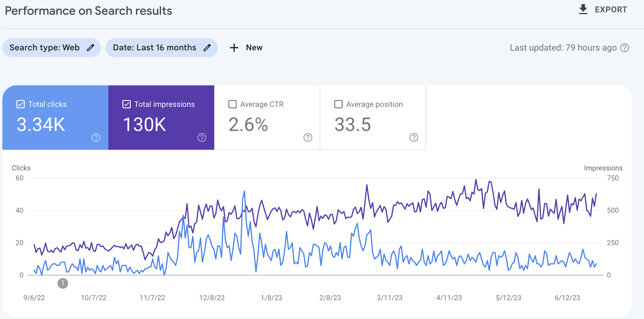Enable the Average CTR checkbox
The height and width of the screenshot is (319, 644).
[x=233, y=104]
